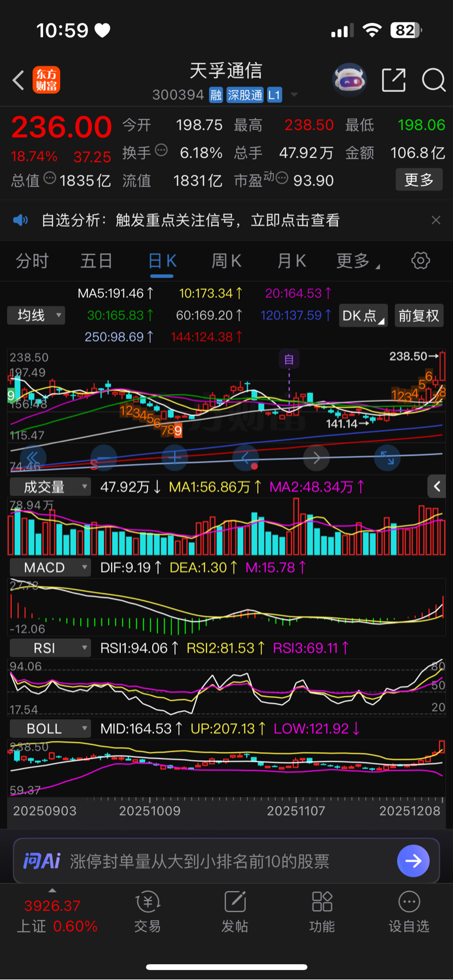Tap the 深股通 badge

click(245, 95)
